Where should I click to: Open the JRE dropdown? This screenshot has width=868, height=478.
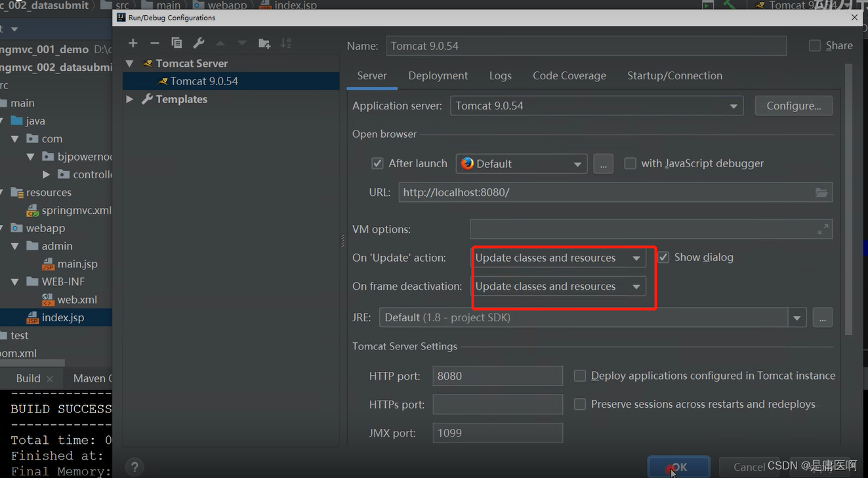click(796, 318)
